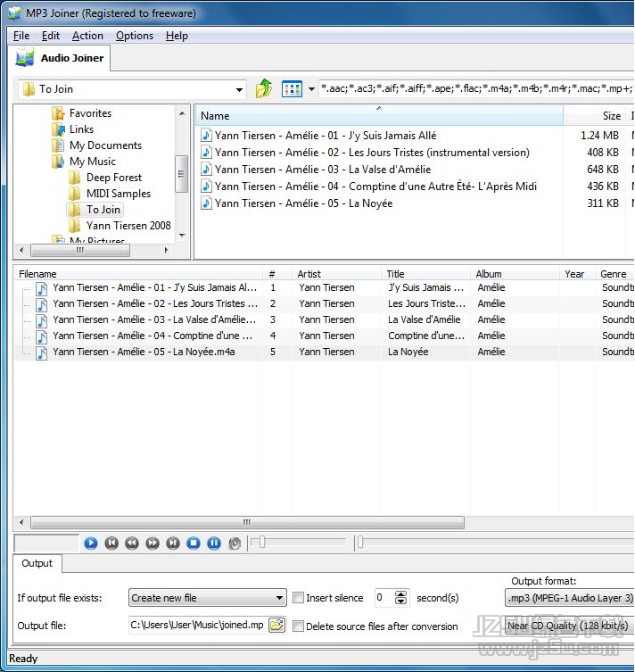Go up one folder level icon
The width and height of the screenshot is (635, 672).
click(264, 88)
